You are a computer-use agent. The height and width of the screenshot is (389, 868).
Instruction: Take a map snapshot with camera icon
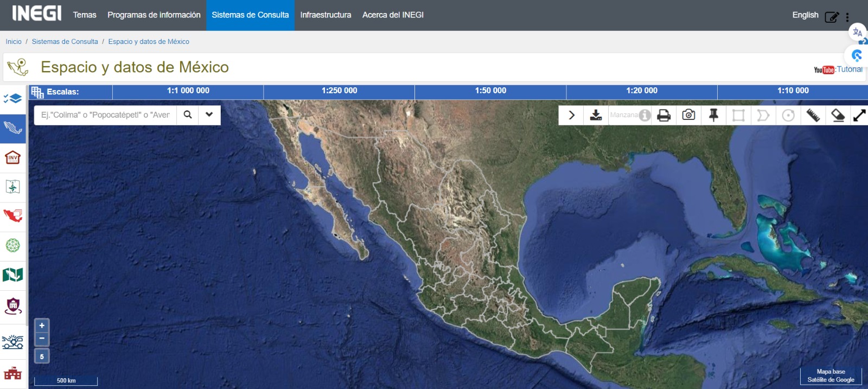pyautogui.click(x=688, y=115)
